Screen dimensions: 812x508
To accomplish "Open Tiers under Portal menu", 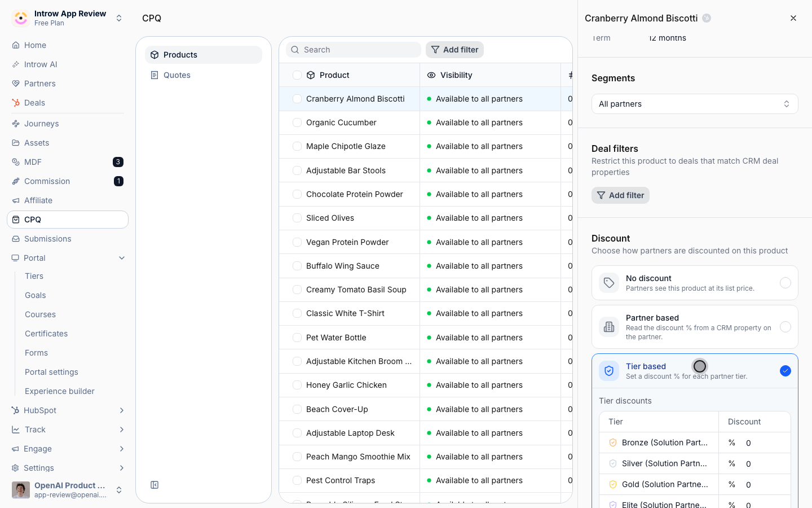I will pyautogui.click(x=34, y=276).
